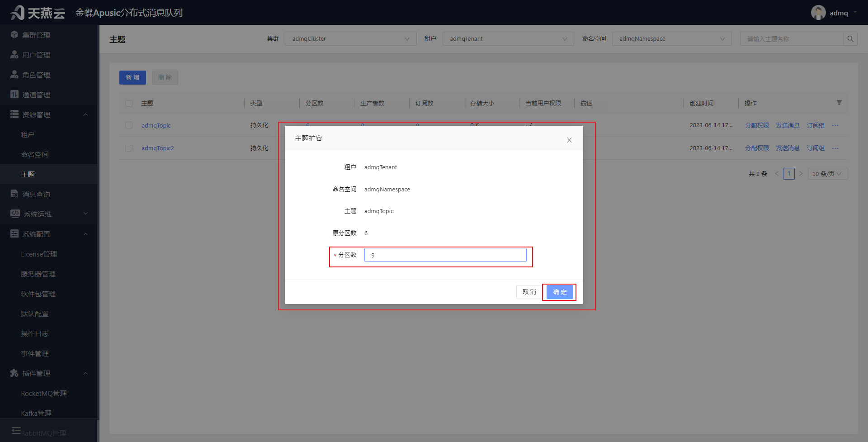The image size is (868, 442).
Task: Open 事件管理 menu item
Action: click(x=35, y=353)
